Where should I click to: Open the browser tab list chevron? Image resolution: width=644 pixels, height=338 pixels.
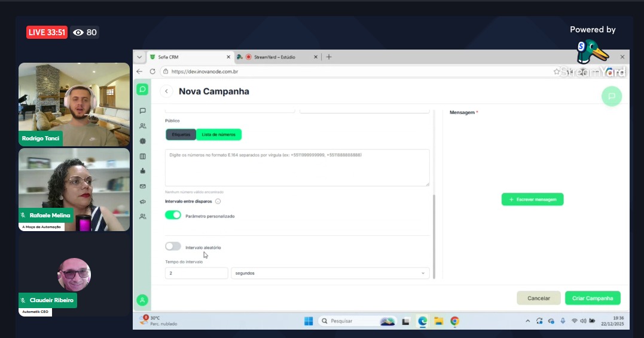pos(139,57)
